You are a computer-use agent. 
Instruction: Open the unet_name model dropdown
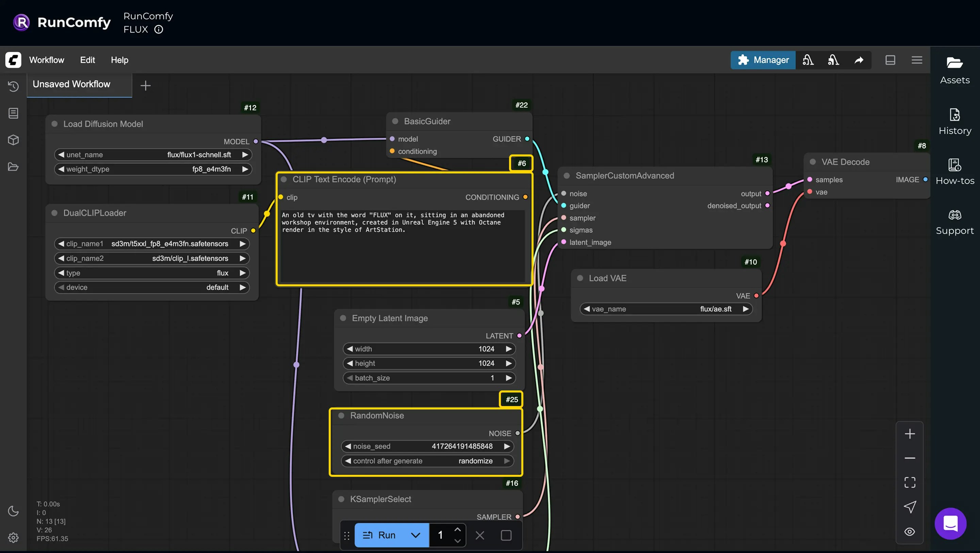pyautogui.click(x=153, y=154)
